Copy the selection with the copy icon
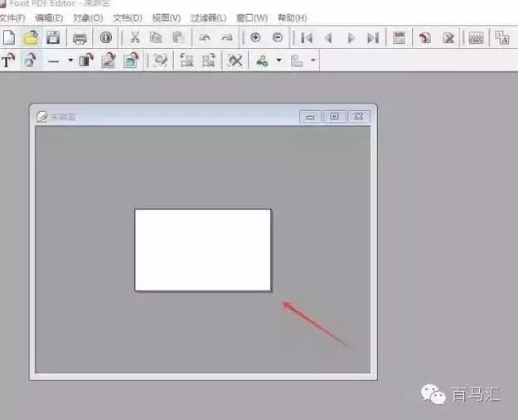 [x=156, y=37]
